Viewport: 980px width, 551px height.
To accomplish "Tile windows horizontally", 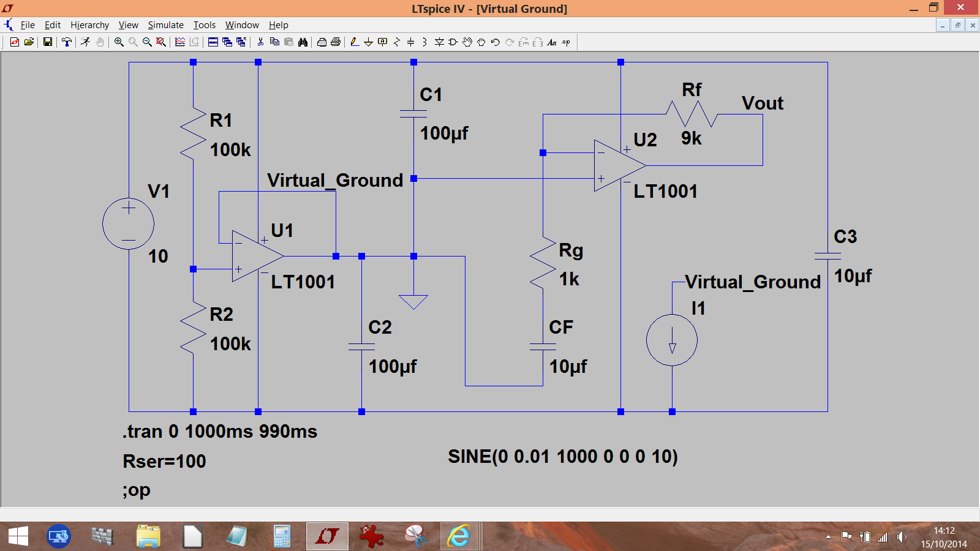I will [x=213, y=42].
